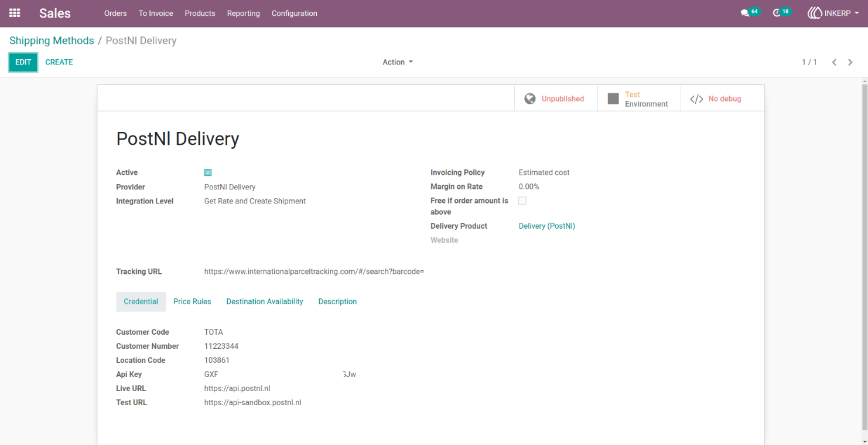Open the conversations chat bubble icon
This screenshot has width=868, height=445.
(744, 13)
